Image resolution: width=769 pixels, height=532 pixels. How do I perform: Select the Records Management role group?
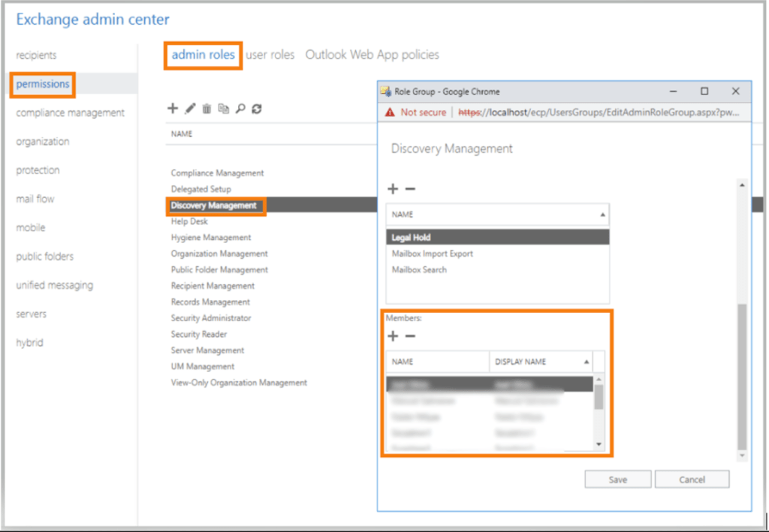click(x=210, y=302)
